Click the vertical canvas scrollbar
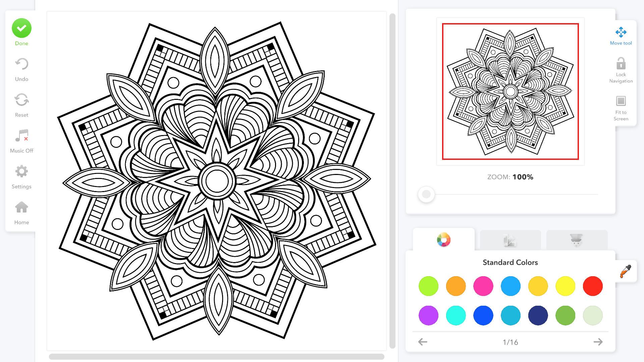Image resolution: width=644 pixels, height=362 pixels. point(392,181)
